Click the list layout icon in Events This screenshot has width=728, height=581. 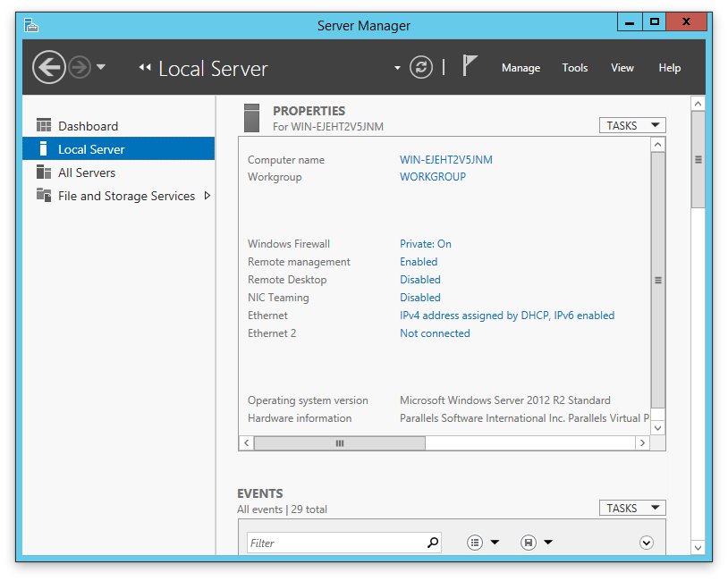pyautogui.click(x=474, y=542)
